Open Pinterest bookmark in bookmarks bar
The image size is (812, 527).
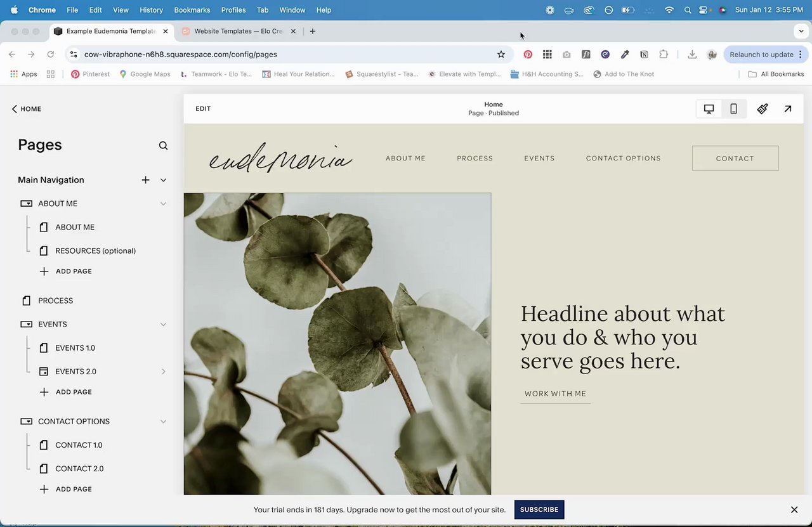(x=91, y=74)
